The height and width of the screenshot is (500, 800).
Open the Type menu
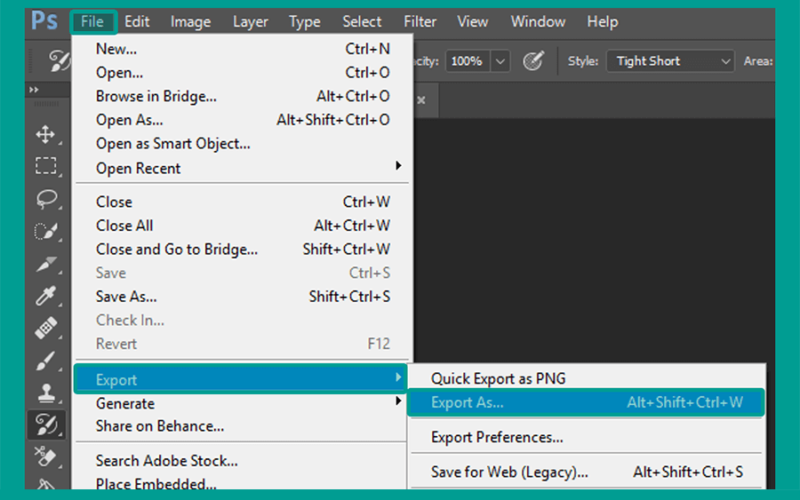[305, 21]
